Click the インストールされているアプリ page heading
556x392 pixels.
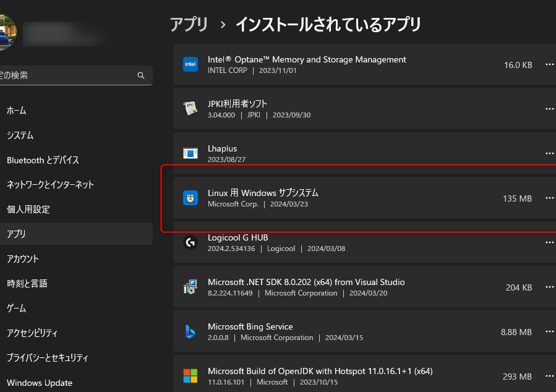pyautogui.click(x=328, y=25)
